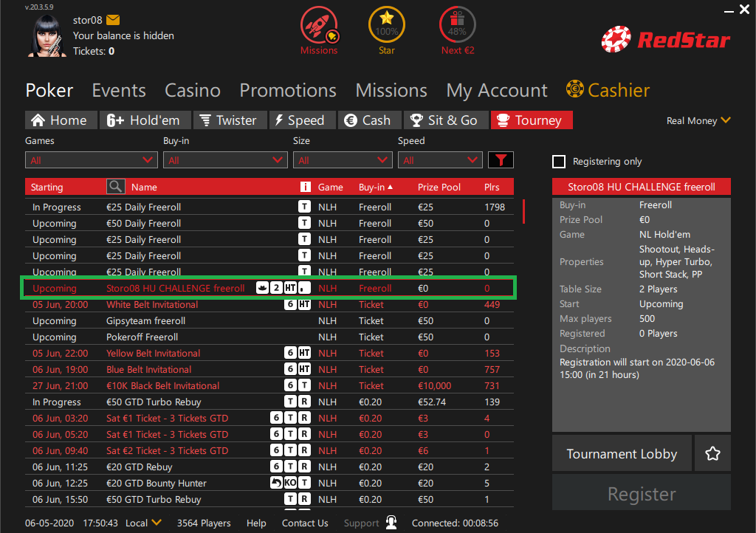Click the Tournament Lobby button
Image resolution: width=756 pixels, height=533 pixels.
point(622,454)
